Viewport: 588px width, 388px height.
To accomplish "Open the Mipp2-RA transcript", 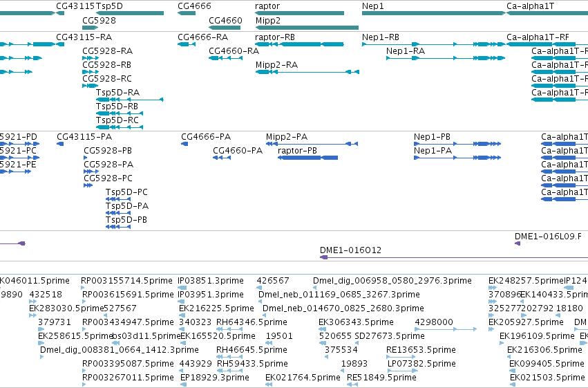I will click(x=307, y=72).
